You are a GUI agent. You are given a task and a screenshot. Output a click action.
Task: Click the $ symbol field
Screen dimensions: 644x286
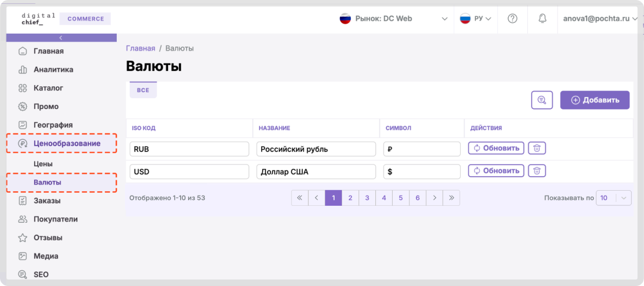coord(422,172)
